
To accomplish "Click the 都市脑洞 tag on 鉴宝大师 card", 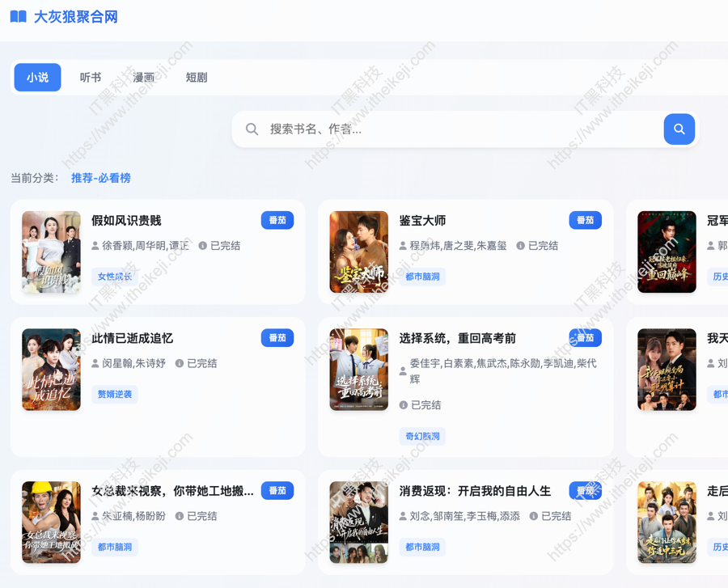I will (421, 277).
